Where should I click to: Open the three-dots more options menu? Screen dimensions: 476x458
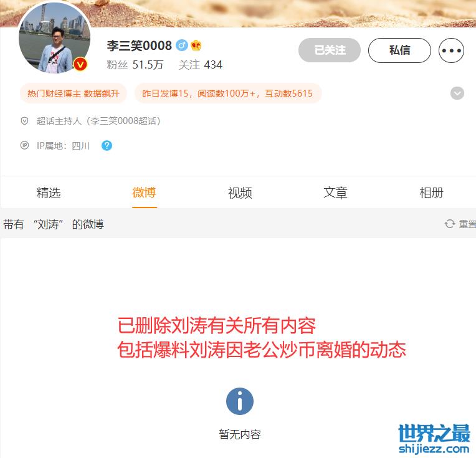tap(451, 50)
